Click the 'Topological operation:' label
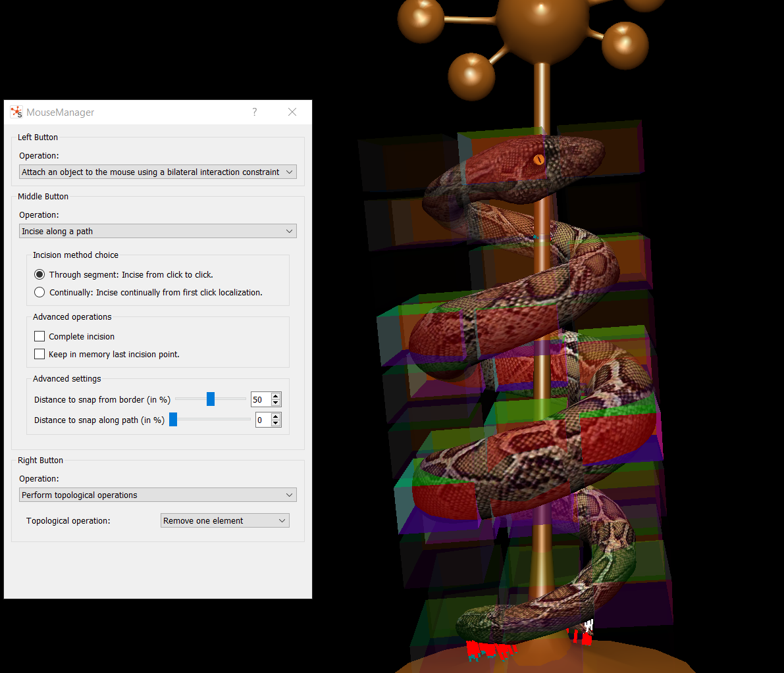The image size is (784, 673). point(68,520)
